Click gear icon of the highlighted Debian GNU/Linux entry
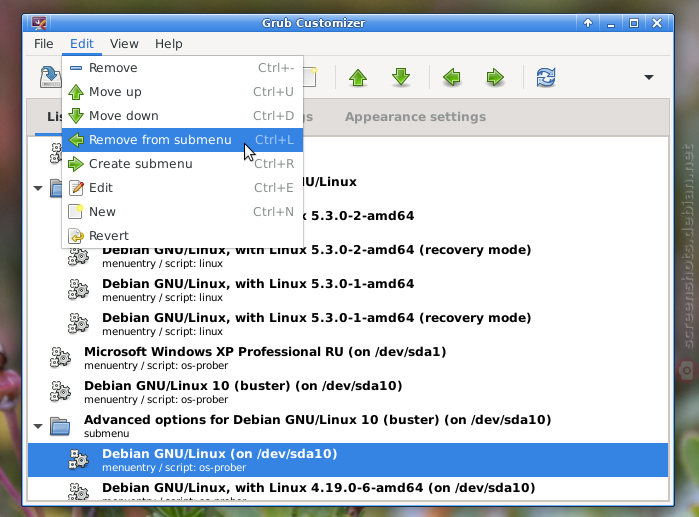 [78, 460]
